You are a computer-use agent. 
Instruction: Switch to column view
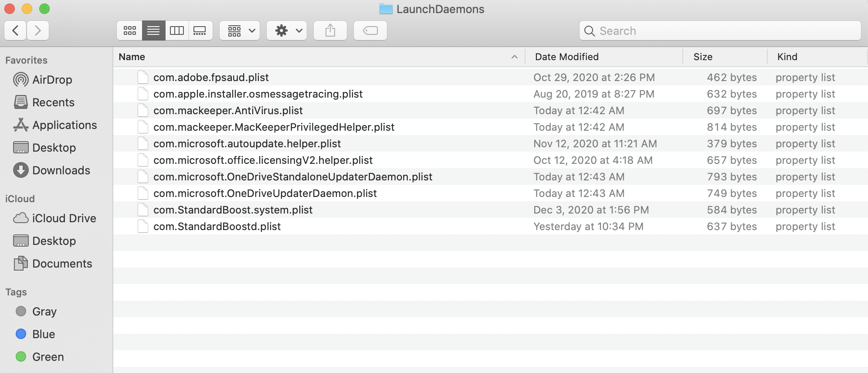177,31
